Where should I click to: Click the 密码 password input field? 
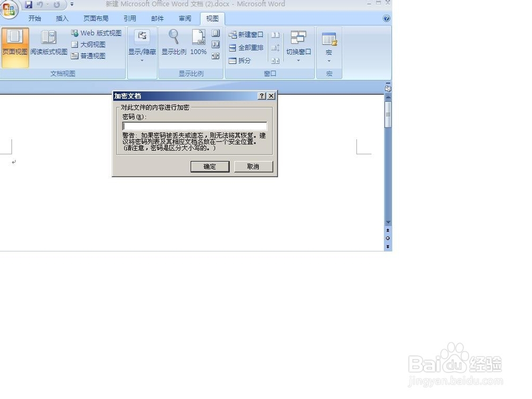point(194,126)
